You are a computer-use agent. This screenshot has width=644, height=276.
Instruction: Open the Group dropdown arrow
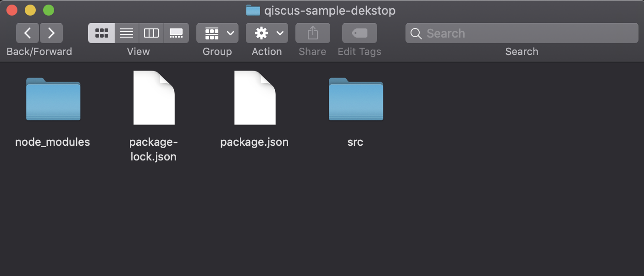click(230, 33)
